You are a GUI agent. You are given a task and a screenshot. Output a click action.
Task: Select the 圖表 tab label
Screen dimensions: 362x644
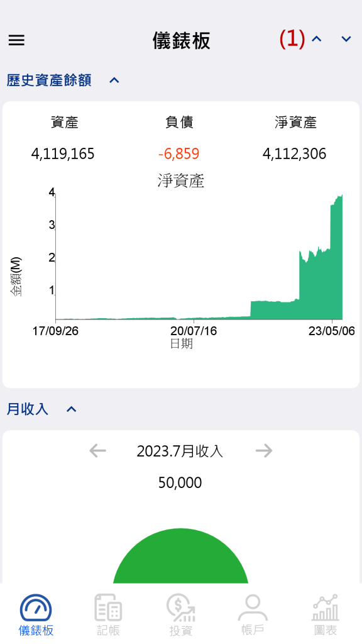[x=326, y=630]
